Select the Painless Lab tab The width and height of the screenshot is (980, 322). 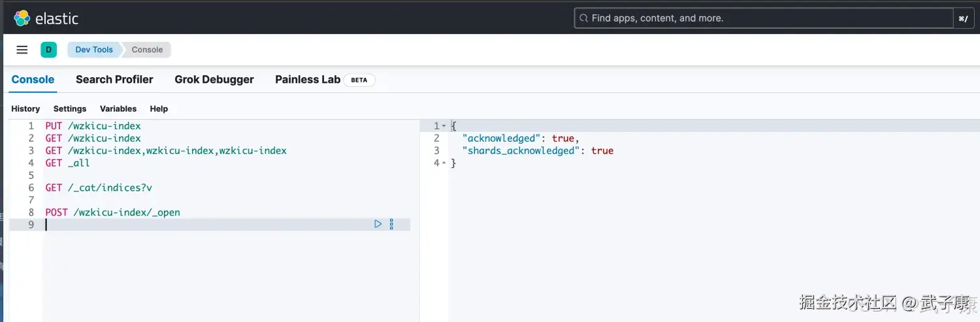(308, 80)
